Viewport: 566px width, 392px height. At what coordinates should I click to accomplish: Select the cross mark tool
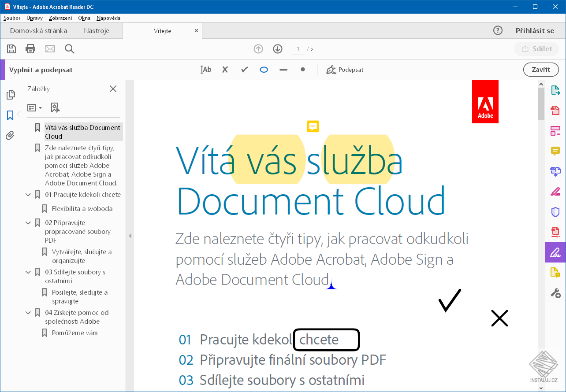225,70
